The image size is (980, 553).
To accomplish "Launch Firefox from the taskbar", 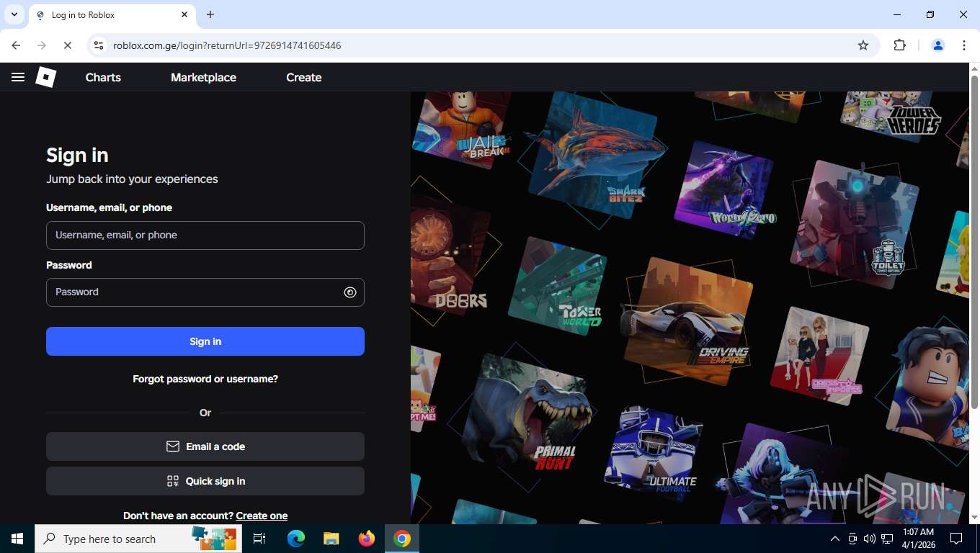I will click(367, 539).
